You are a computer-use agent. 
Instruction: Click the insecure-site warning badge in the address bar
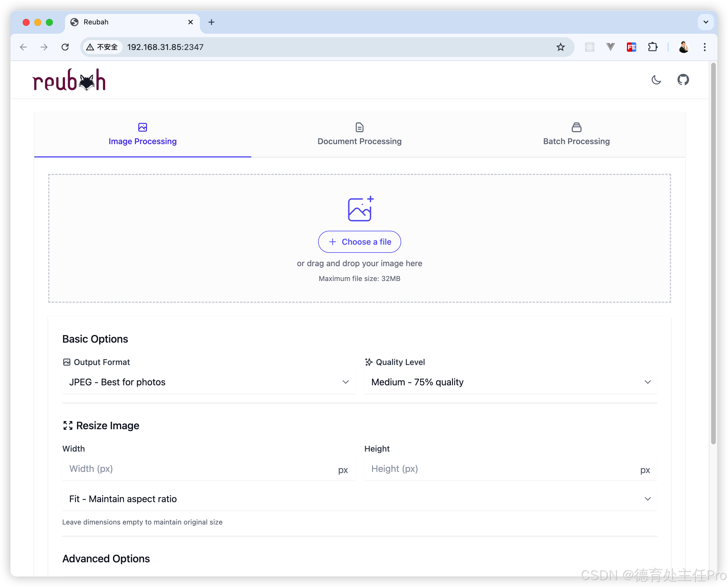coord(102,47)
